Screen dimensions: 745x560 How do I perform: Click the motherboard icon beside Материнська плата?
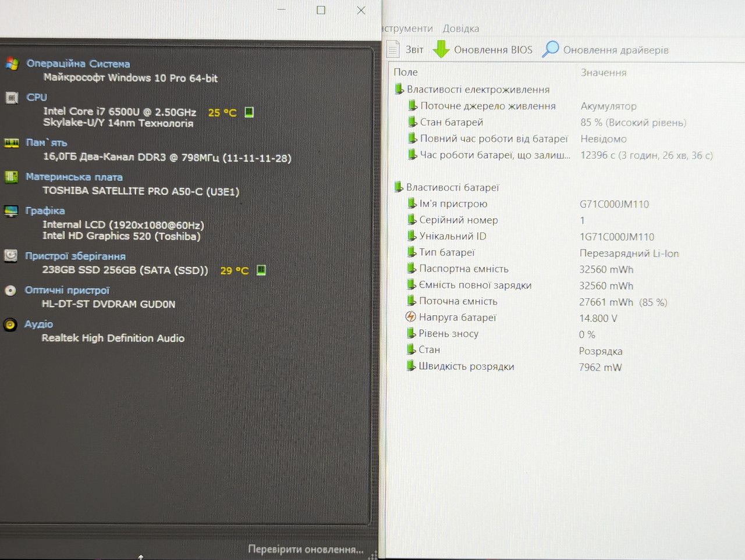click(11, 177)
